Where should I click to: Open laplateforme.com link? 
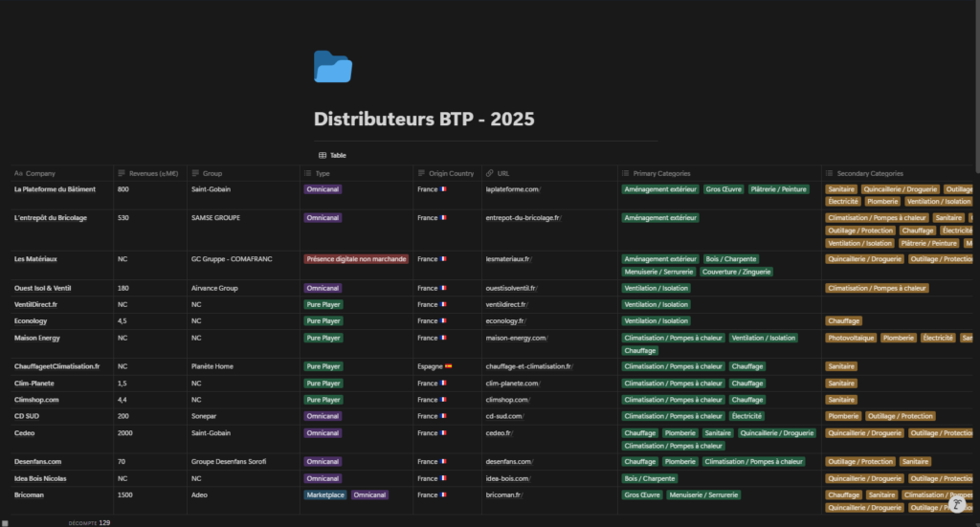pyautogui.click(x=511, y=189)
